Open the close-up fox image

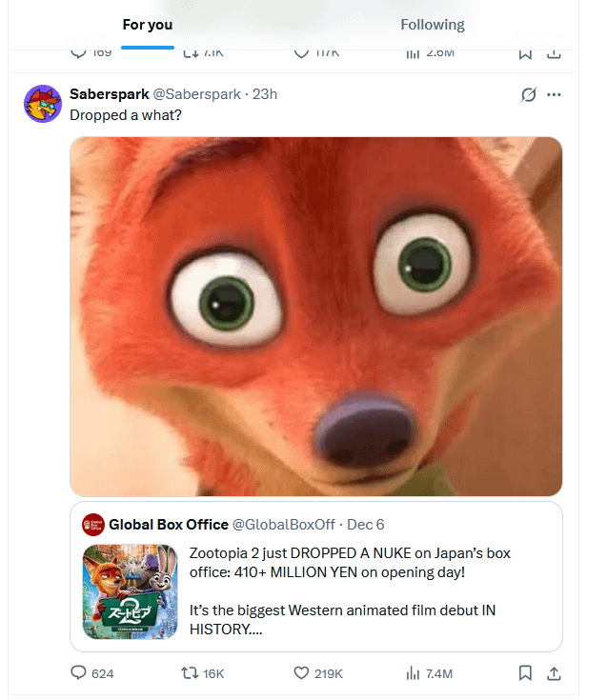point(315,316)
